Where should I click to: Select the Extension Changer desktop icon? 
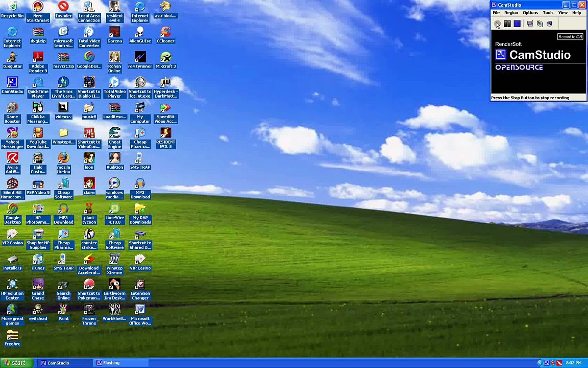tap(140, 289)
